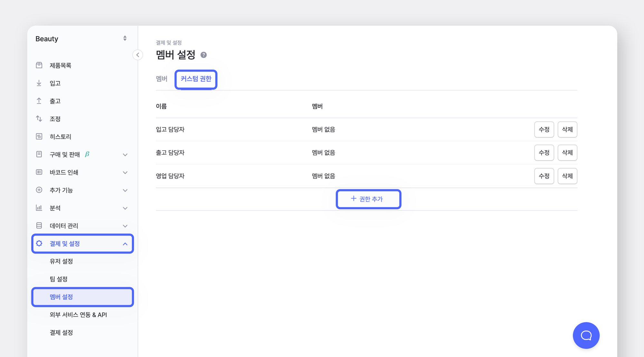Click 수정 for 영업 담당자

(544, 176)
